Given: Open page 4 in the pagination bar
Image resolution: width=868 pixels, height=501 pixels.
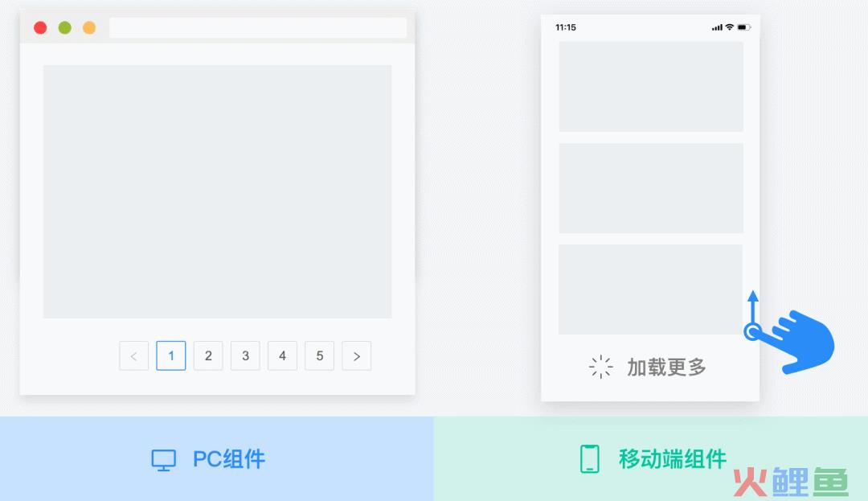Looking at the screenshot, I should point(282,355).
